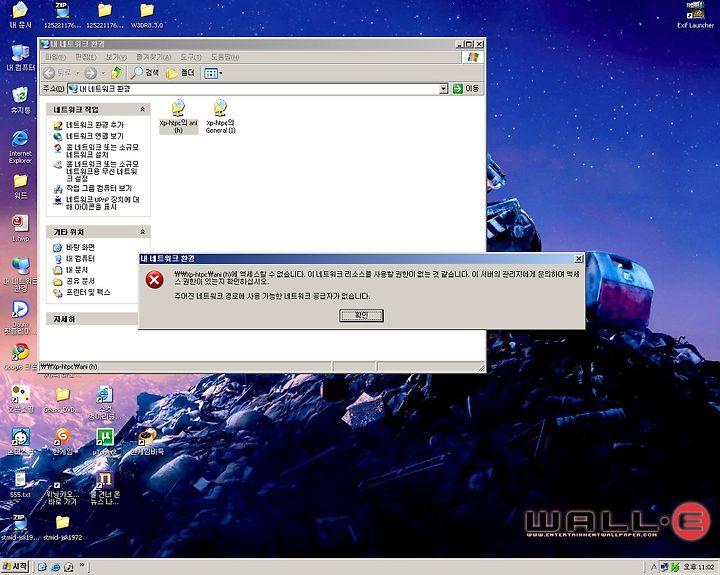Open the address bar dropdown arrow

coord(443,89)
